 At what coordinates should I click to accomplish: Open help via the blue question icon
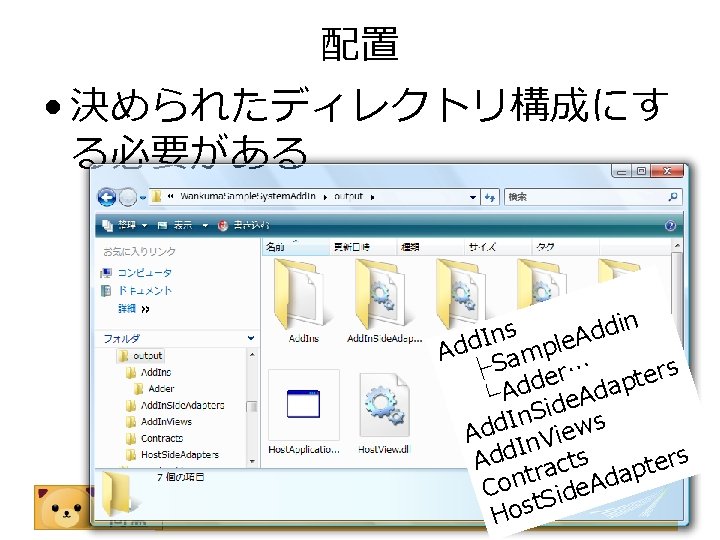(x=670, y=225)
